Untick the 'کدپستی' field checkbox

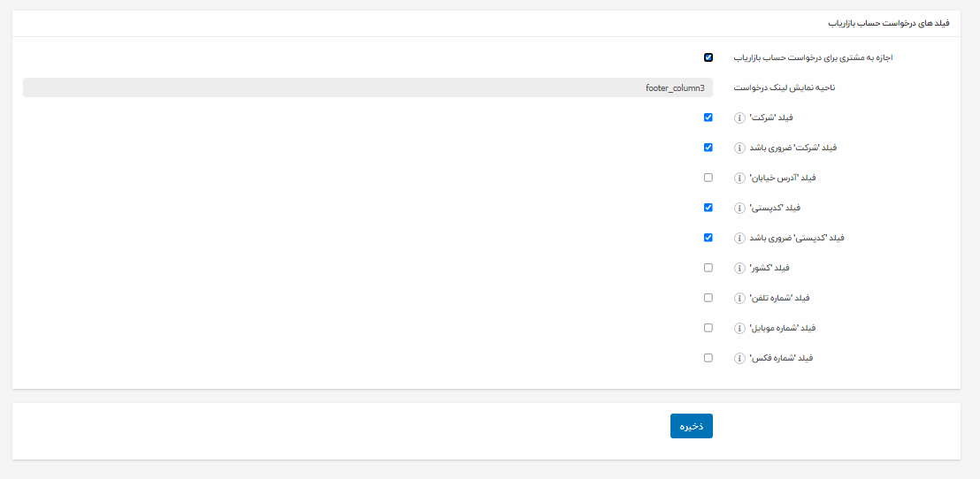[708, 208]
